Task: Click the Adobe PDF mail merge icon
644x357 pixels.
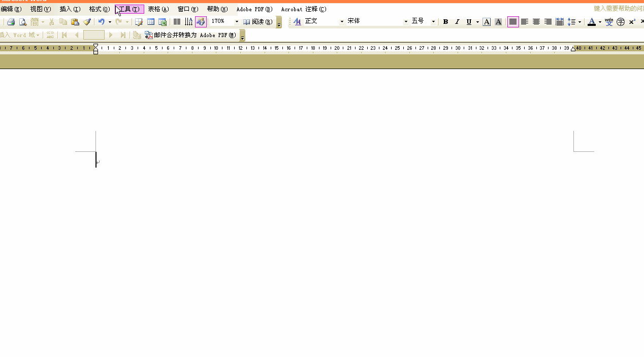Action: 149,35
